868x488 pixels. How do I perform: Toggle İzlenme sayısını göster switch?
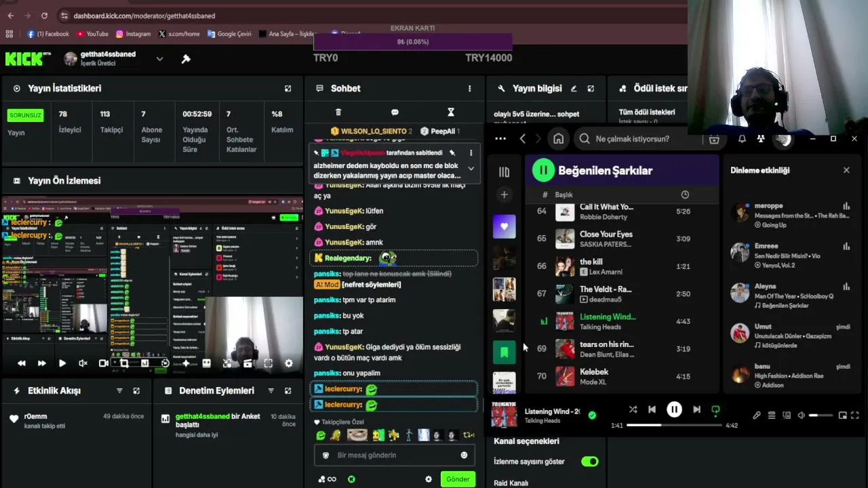coord(590,462)
